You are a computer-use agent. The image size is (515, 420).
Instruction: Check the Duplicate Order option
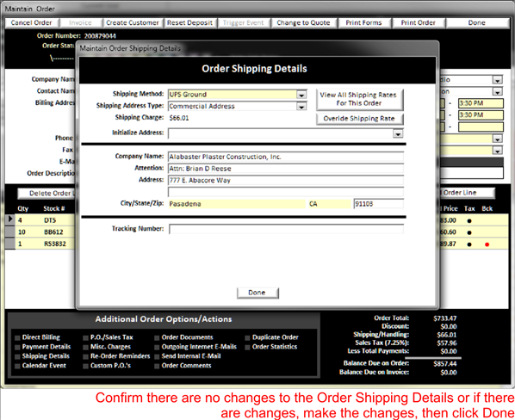[x=247, y=338]
